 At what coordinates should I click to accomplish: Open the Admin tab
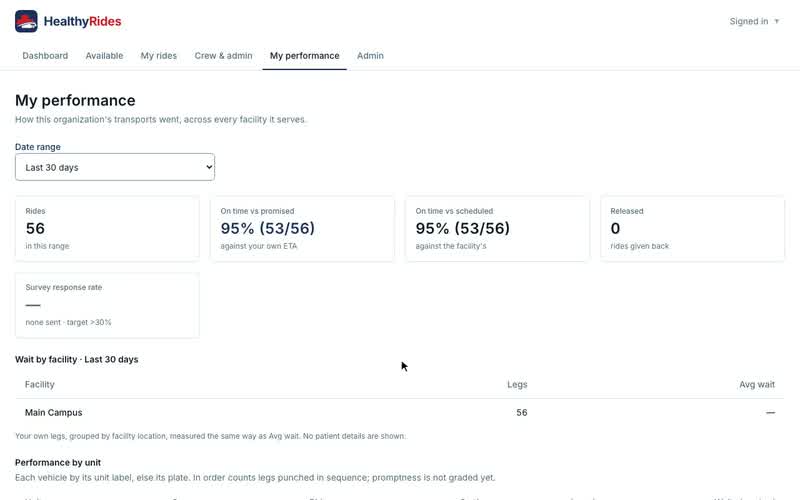tap(370, 56)
